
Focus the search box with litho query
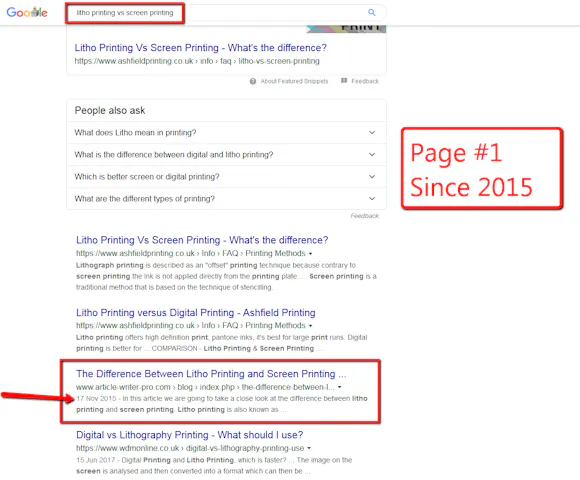pos(226,13)
